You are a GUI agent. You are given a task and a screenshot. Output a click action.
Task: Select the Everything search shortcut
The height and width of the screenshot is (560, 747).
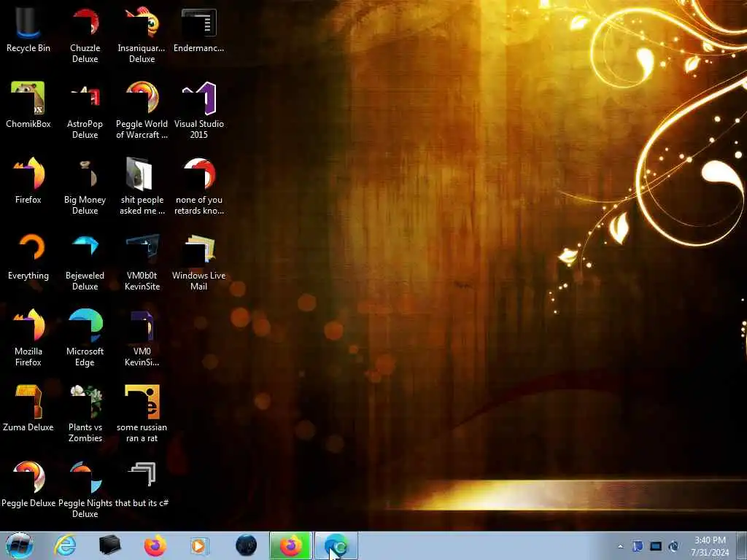click(28, 257)
